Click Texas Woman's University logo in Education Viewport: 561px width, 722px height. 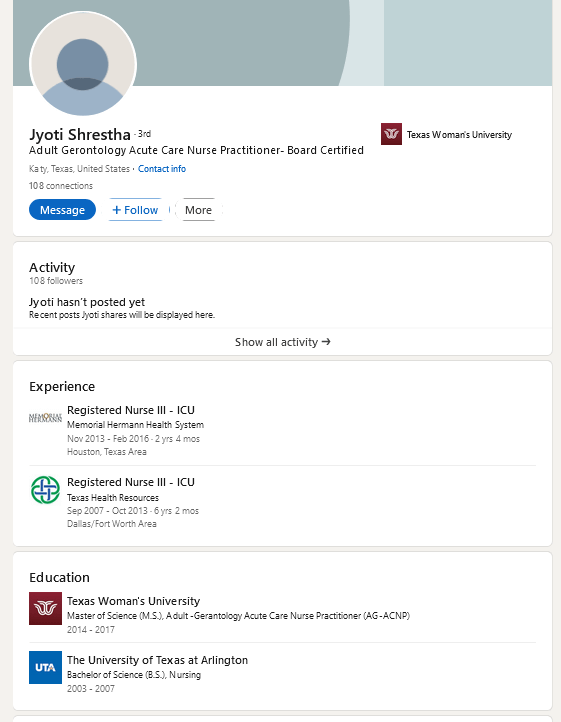pos(45,608)
